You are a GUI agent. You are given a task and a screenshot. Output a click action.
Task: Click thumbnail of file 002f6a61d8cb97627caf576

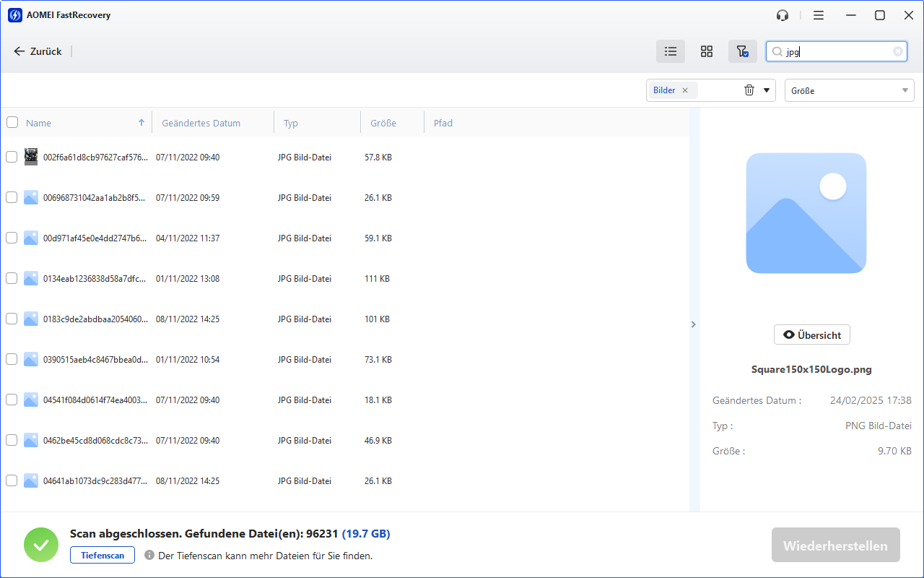coord(31,157)
